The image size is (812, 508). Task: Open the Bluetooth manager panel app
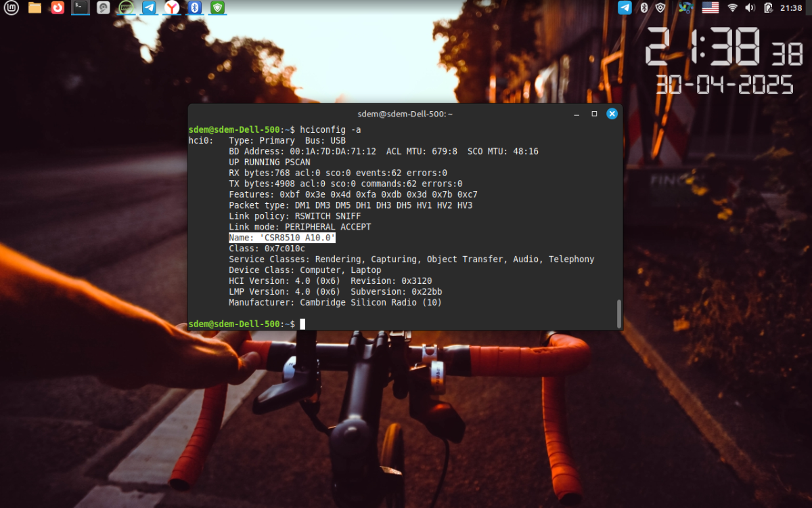[195, 7]
